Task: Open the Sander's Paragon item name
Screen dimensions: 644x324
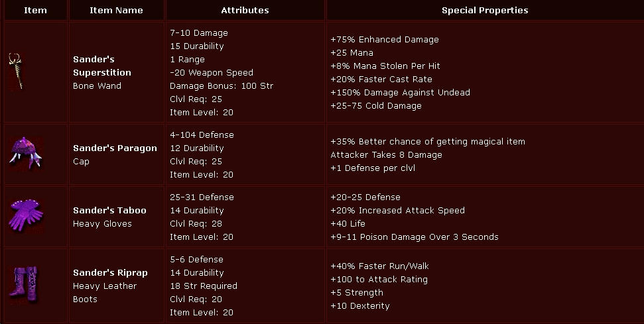Action: click(x=115, y=148)
